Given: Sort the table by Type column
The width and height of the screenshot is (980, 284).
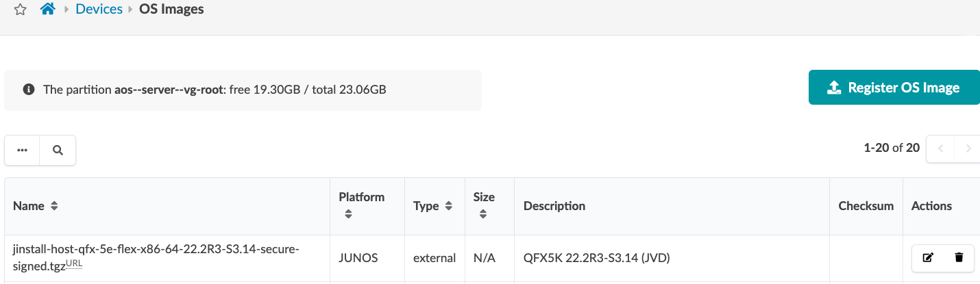Looking at the screenshot, I should coord(449,206).
